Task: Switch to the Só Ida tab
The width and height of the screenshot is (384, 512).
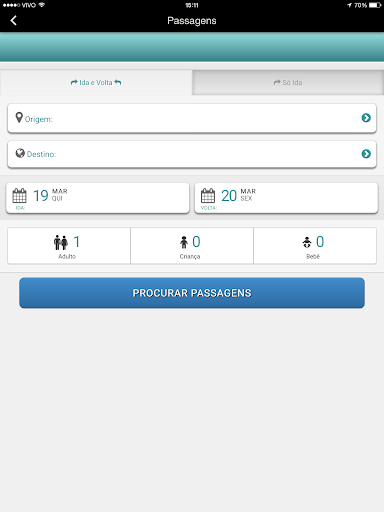Action: [288, 83]
